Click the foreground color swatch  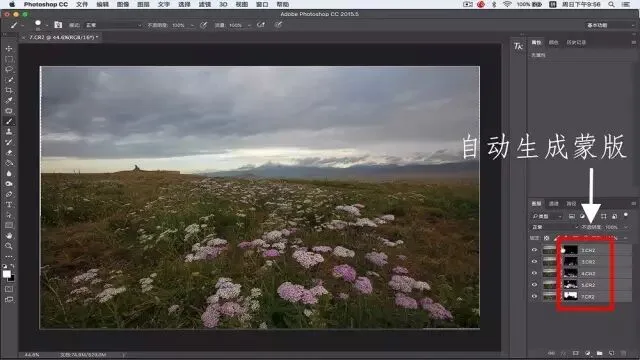point(7,274)
